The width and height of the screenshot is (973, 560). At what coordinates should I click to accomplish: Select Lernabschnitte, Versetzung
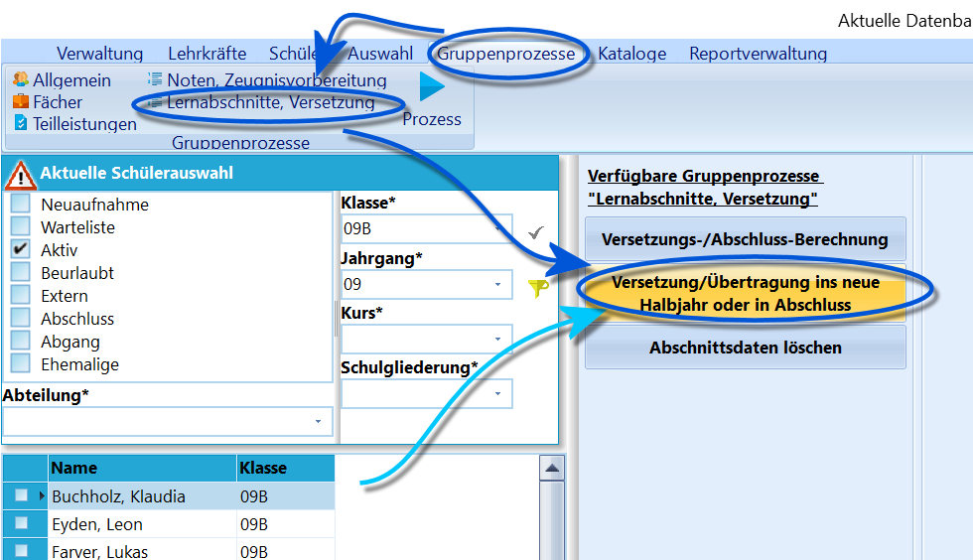pyautogui.click(x=271, y=102)
